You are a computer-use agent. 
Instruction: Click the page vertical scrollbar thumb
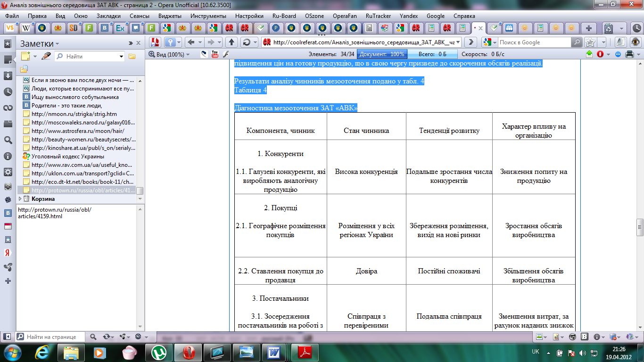(x=640, y=227)
